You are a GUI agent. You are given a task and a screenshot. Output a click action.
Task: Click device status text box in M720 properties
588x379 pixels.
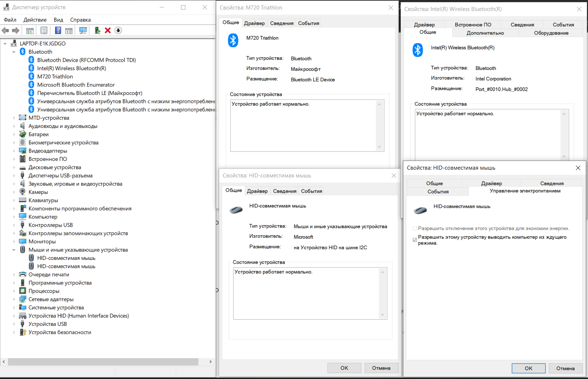click(x=307, y=125)
